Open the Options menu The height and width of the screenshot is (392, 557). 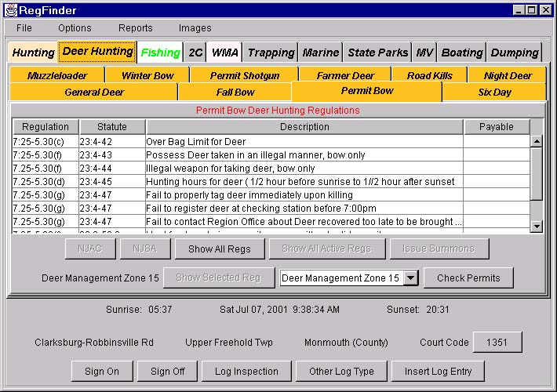[x=75, y=27]
